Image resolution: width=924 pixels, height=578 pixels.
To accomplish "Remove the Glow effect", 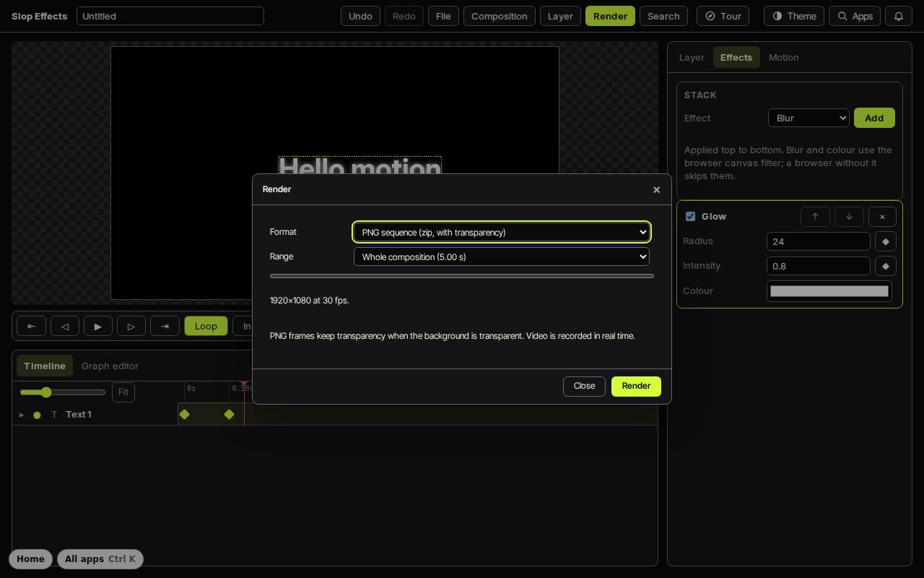I will [882, 216].
